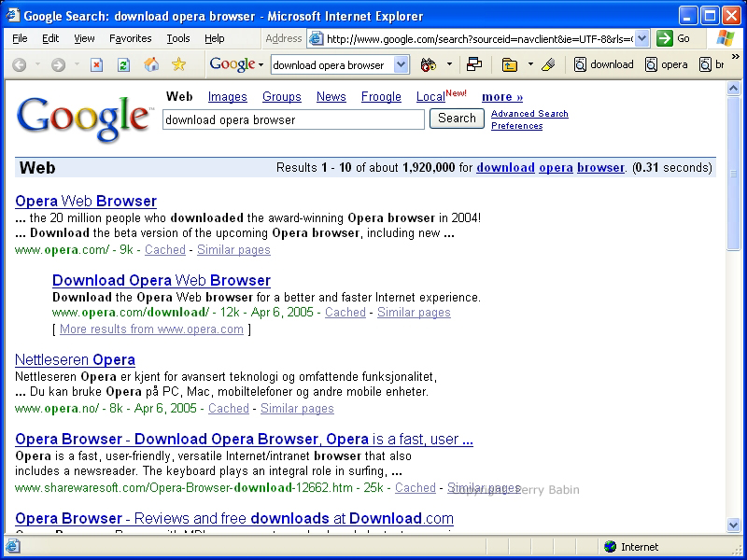747x560 pixels.
Task: Open the Google Toolbar logo dropdown arrow
Action: pos(261,64)
